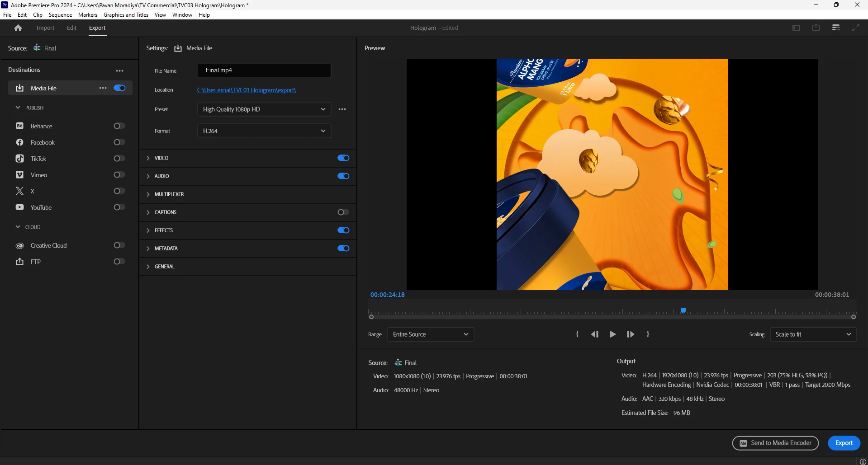Disable the Media File destination toggle
868x465 pixels.
[x=120, y=88]
